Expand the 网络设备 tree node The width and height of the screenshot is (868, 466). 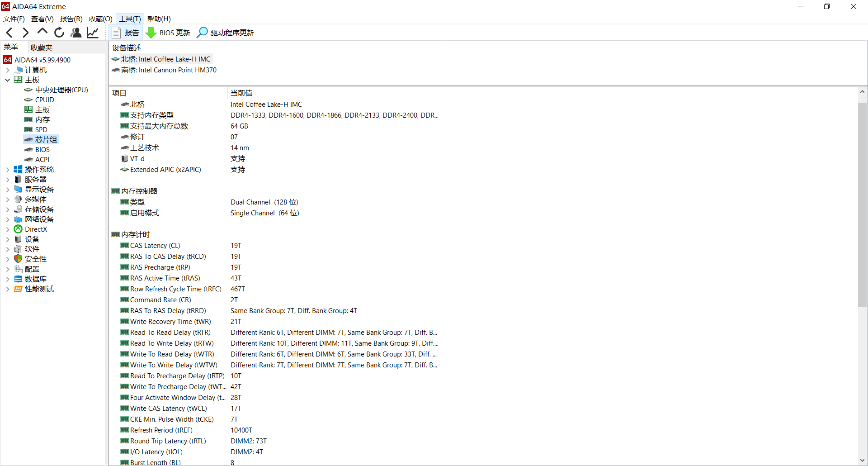tap(7, 219)
